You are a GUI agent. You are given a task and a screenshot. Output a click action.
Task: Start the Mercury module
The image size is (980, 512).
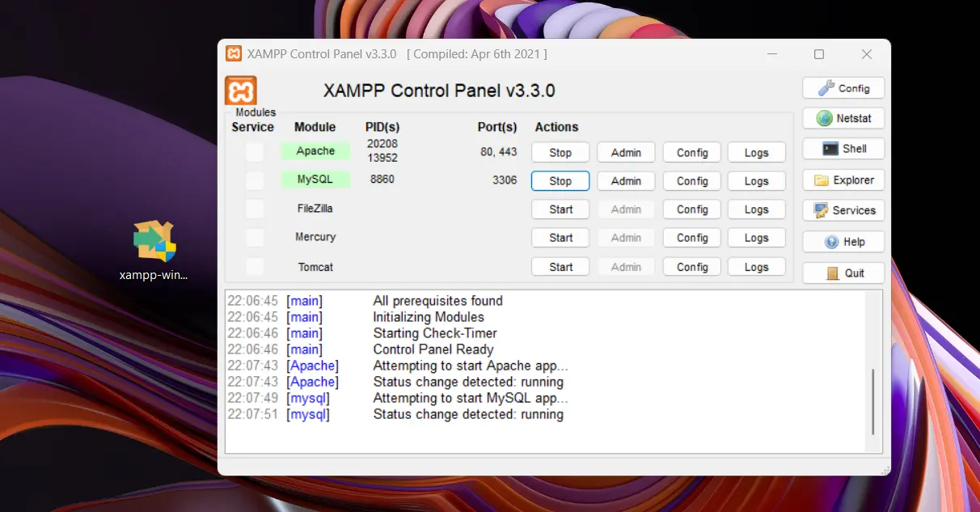560,238
